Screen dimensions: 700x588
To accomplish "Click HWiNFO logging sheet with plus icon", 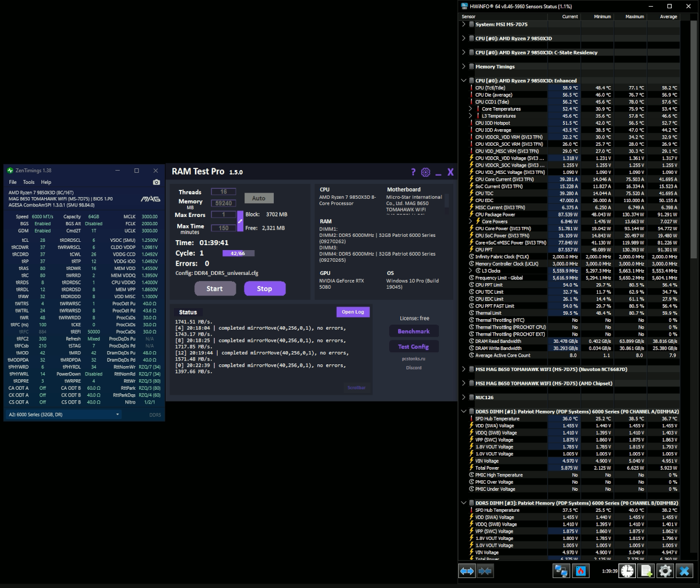I will (x=646, y=571).
